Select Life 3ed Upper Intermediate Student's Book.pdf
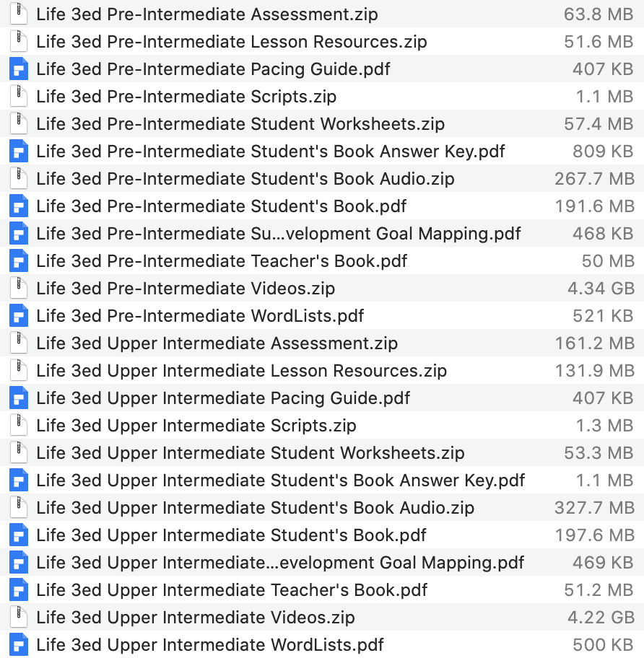Screen dimensions: 644x658 (231, 535)
